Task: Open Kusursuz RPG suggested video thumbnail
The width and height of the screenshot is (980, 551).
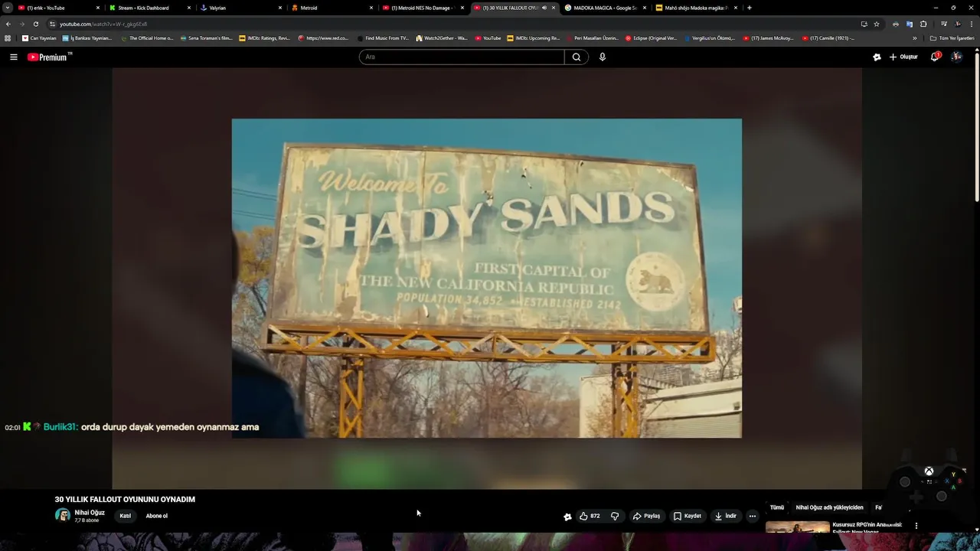Action: click(798, 527)
